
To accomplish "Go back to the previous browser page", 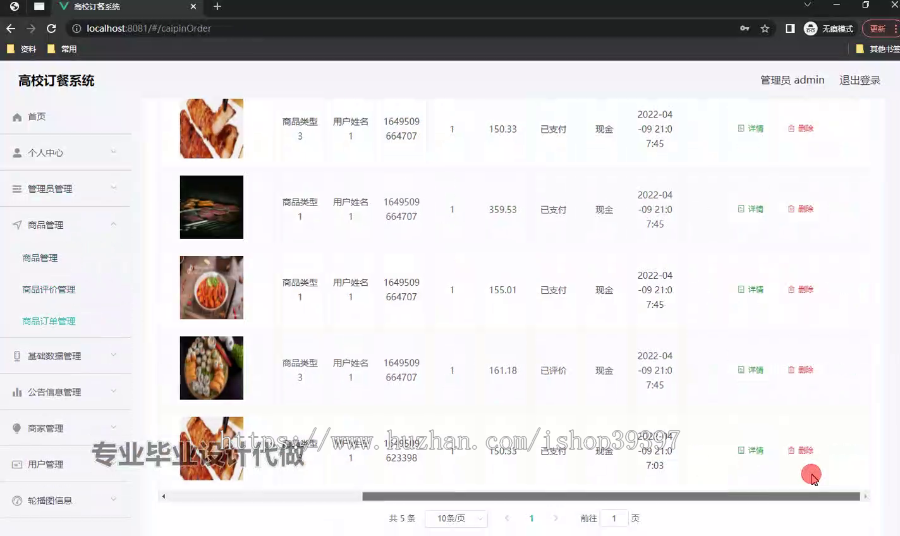I will (x=10, y=28).
